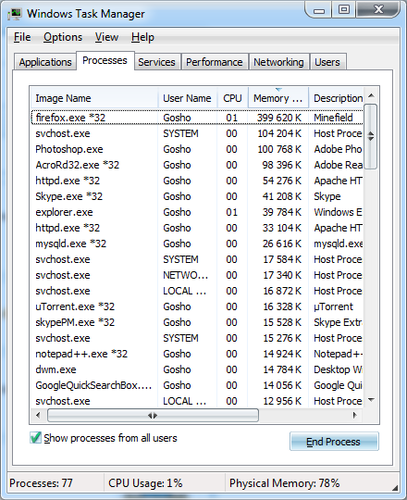407x500 pixels.
Task: Click the horizontal scrollbar right arrow
Action: coord(355,415)
